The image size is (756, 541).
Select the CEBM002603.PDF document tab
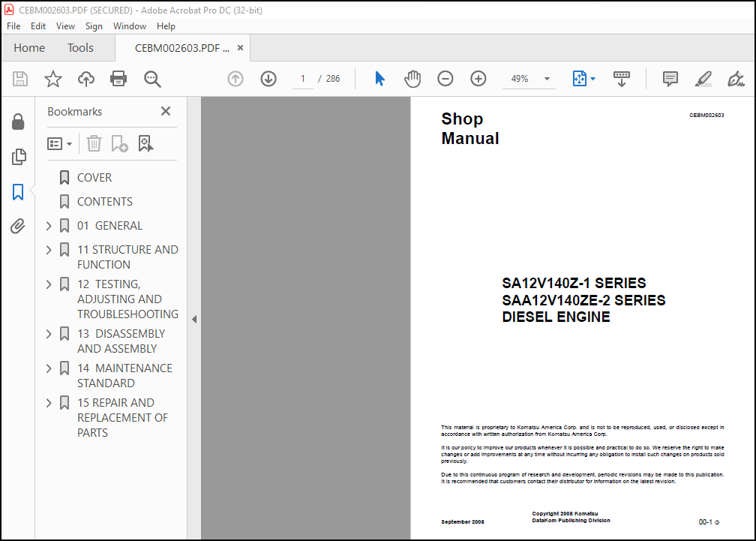tap(182, 48)
